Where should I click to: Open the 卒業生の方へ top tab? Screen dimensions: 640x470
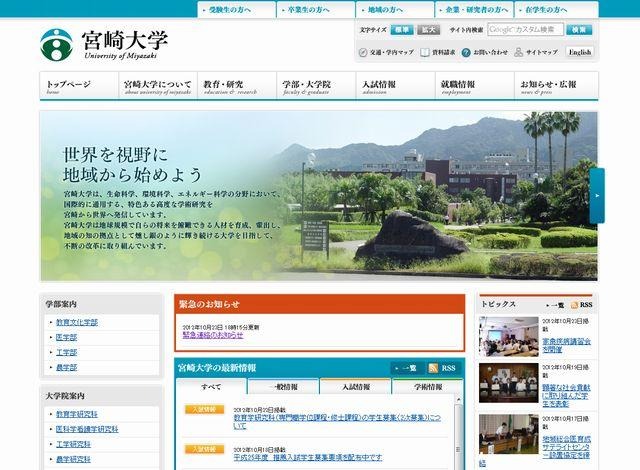pos(316,10)
